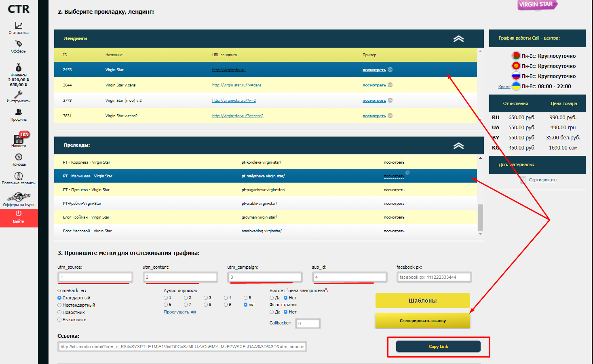
Task: Click the eye icon in row 3644
Action: [390, 85]
